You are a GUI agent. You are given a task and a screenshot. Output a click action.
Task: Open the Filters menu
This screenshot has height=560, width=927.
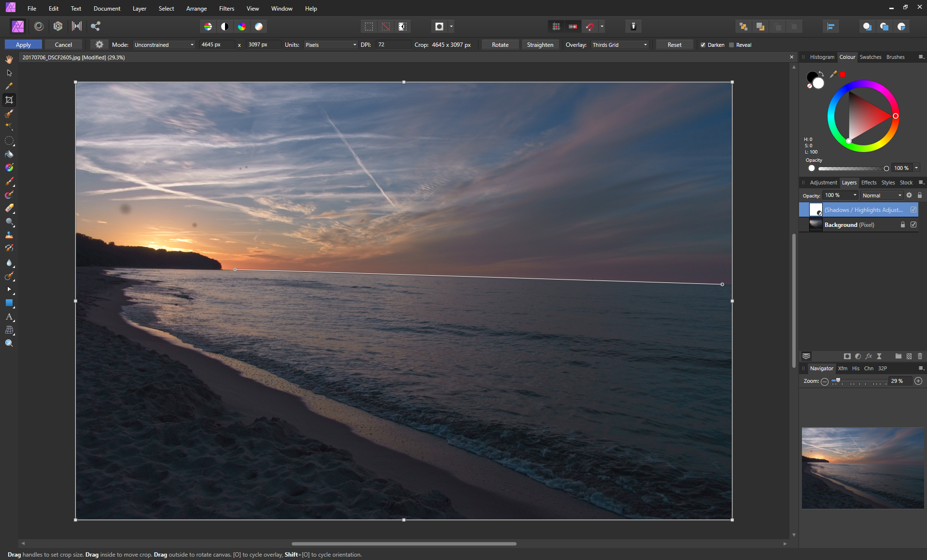pos(226,9)
